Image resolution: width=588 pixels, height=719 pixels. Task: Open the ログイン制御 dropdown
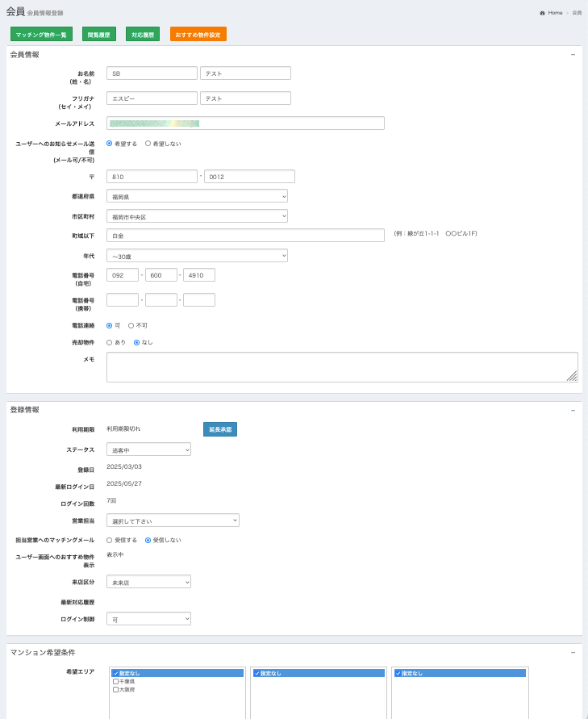coord(148,619)
